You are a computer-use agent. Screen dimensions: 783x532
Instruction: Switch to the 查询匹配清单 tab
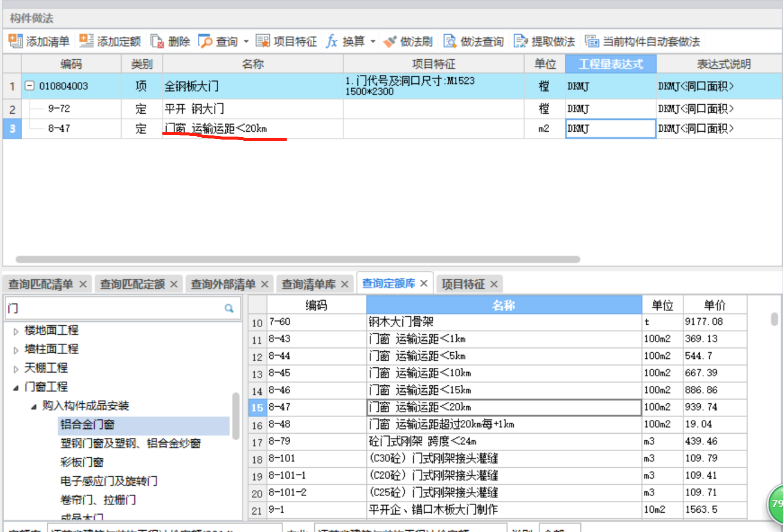[40, 284]
